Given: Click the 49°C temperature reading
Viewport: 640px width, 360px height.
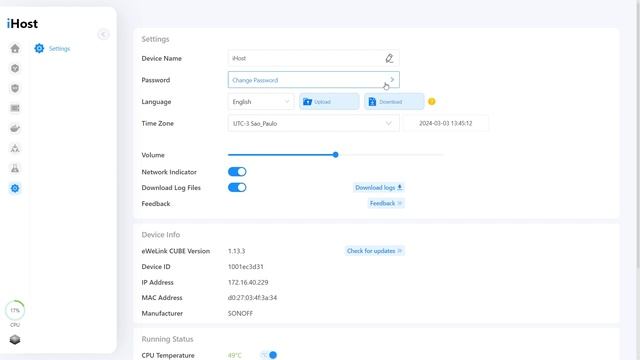Looking at the screenshot, I should (x=235, y=356).
